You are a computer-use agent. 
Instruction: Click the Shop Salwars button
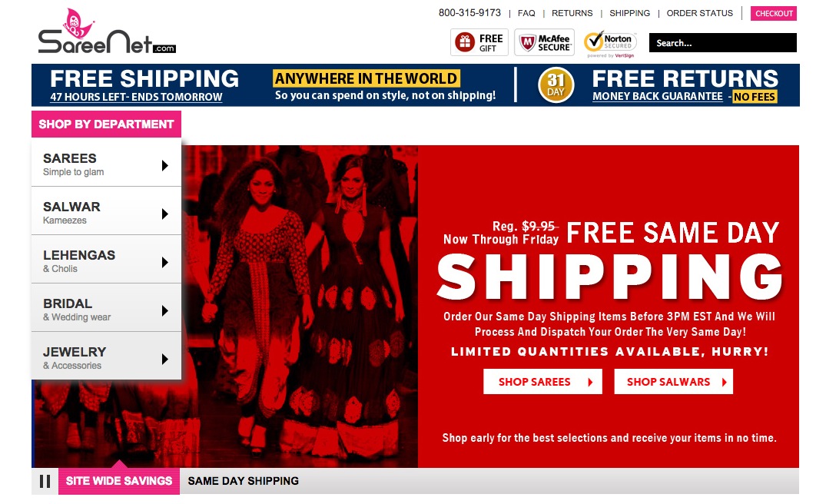[x=673, y=382]
